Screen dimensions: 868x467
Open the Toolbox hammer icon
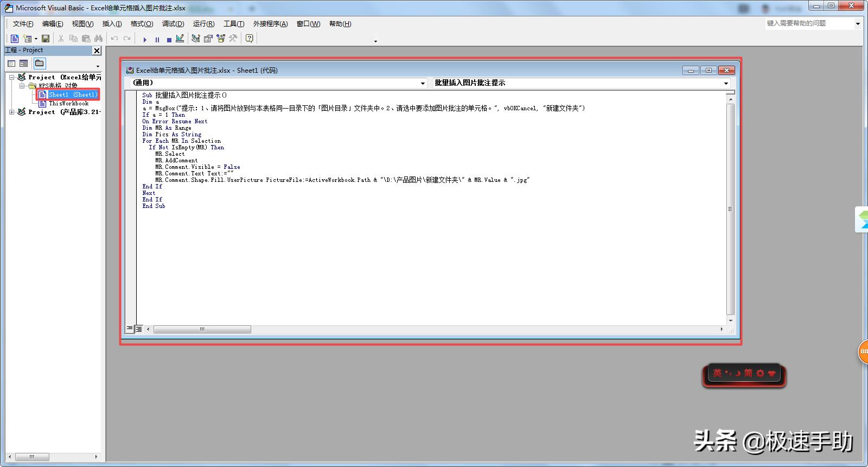[x=233, y=39]
